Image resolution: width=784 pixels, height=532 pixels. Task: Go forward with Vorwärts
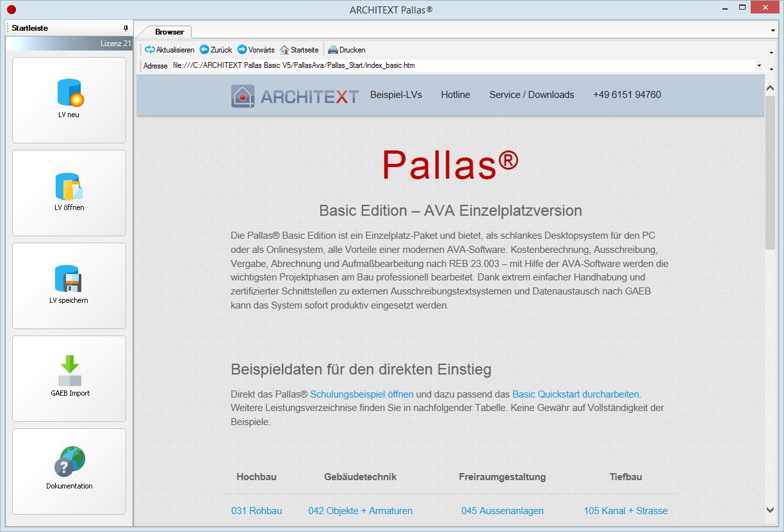(x=256, y=50)
